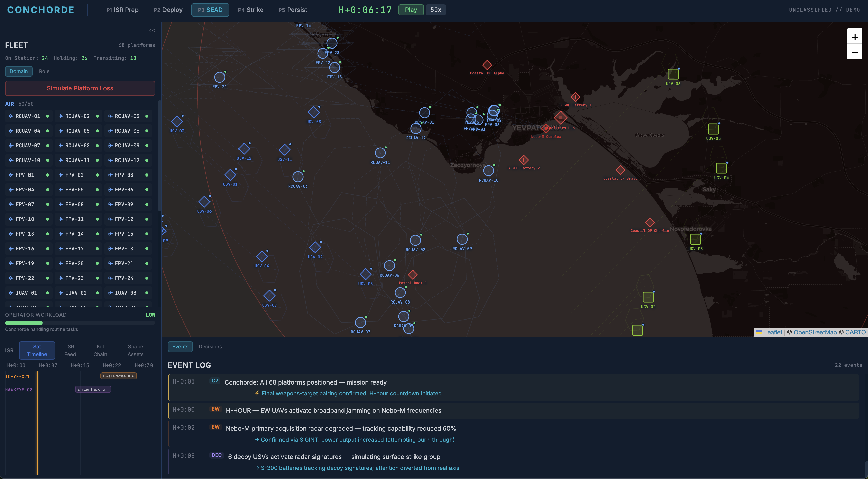Toggle the Sat Timeline view
This screenshot has height=479, width=868.
pos(37,350)
